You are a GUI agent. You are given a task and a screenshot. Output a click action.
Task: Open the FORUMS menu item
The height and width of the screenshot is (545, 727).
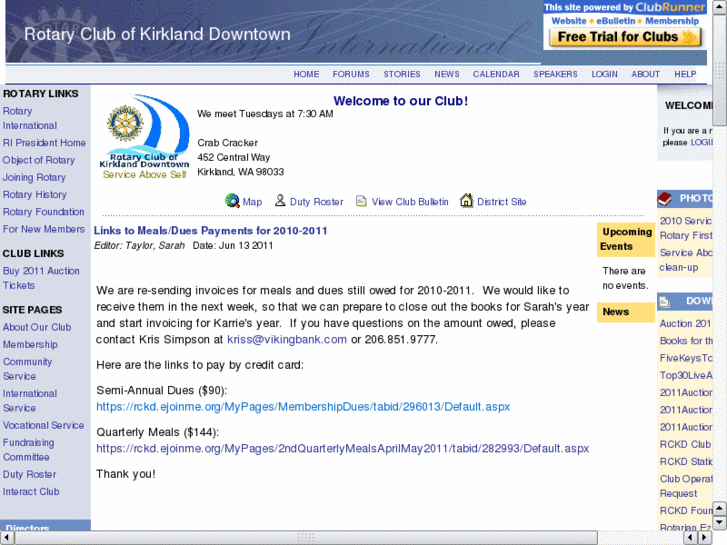(351, 74)
